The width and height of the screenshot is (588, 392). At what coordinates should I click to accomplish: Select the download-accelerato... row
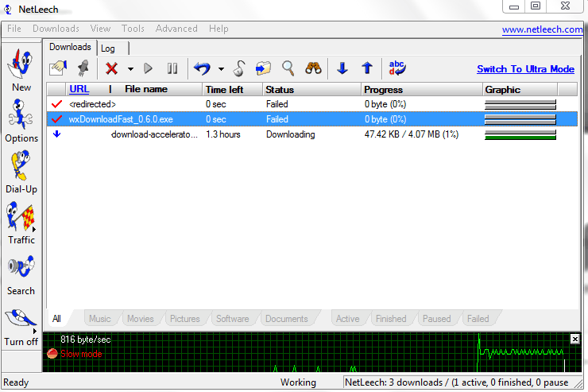click(312, 134)
